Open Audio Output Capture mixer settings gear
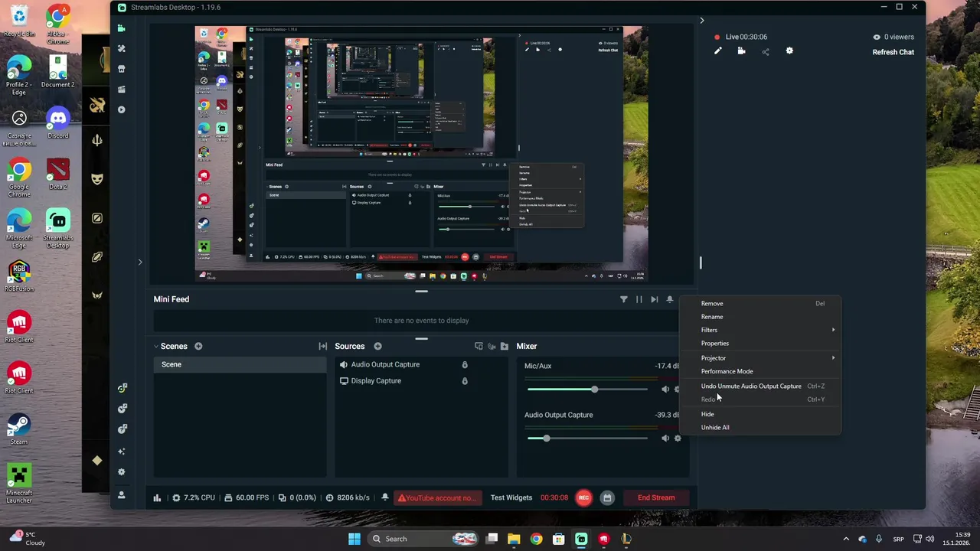The image size is (980, 551). (678, 439)
